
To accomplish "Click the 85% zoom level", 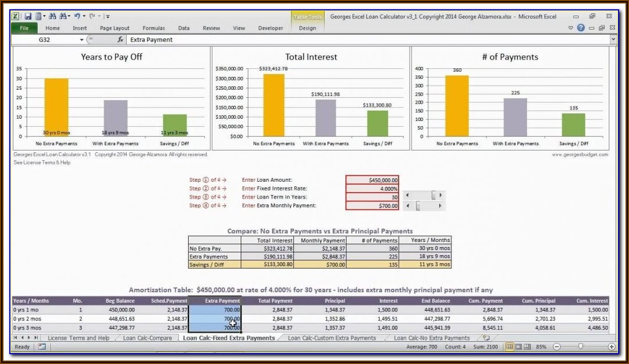I will (x=541, y=347).
